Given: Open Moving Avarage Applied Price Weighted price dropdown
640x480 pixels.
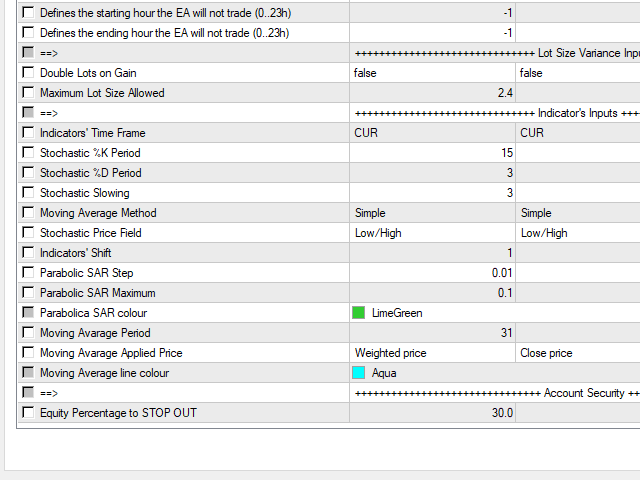Looking at the screenshot, I should pyautogui.click(x=432, y=353).
